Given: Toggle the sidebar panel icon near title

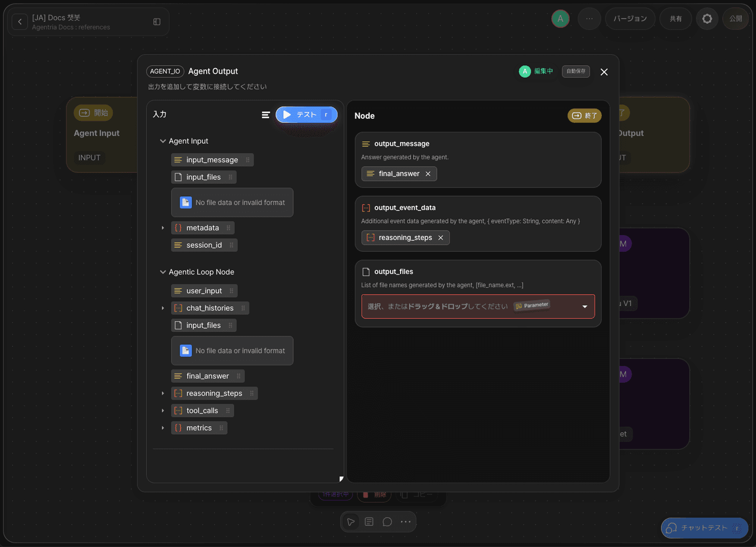Looking at the screenshot, I should (x=157, y=22).
